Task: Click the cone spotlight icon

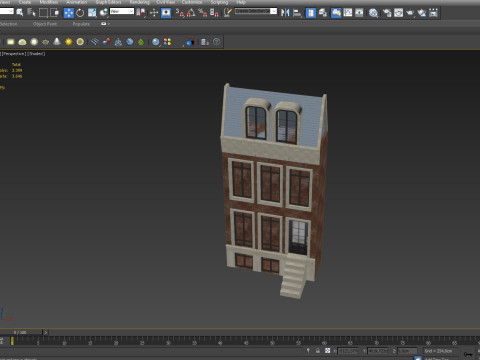Action: click(57, 42)
